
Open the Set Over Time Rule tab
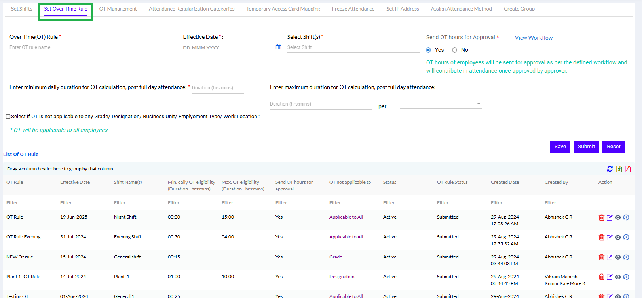(66, 9)
